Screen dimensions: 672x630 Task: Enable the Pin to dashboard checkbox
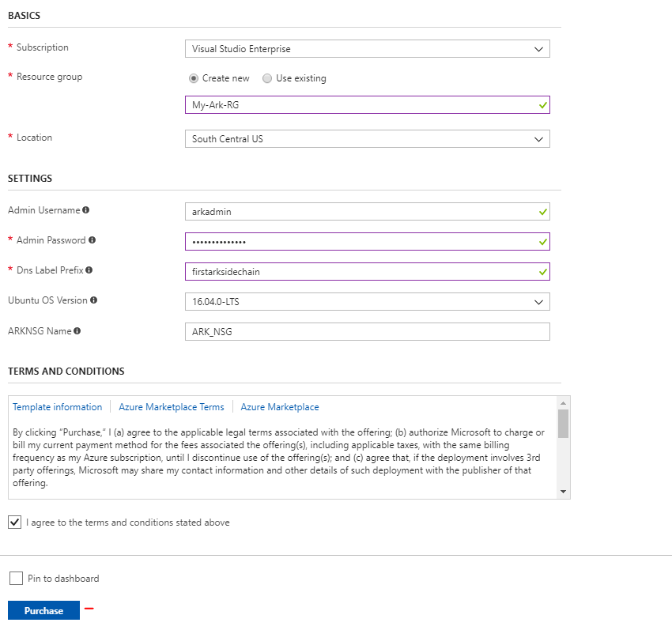click(16, 579)
